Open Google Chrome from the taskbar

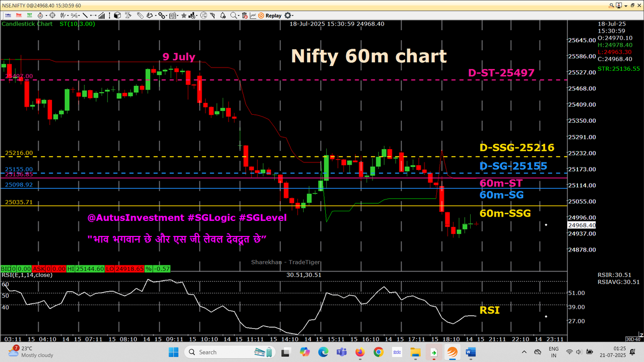tap(378, 352)
